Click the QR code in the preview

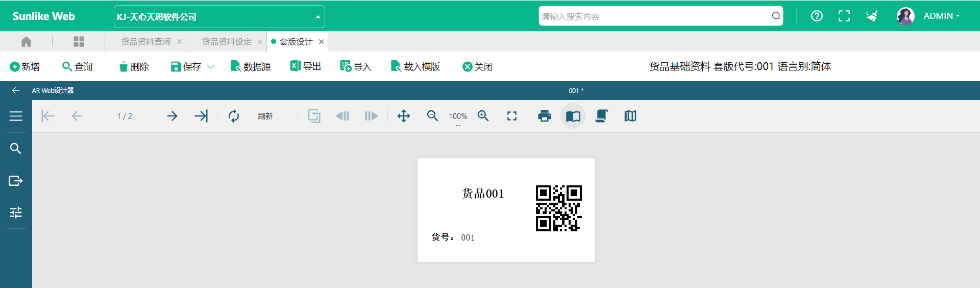click(558, 208)
